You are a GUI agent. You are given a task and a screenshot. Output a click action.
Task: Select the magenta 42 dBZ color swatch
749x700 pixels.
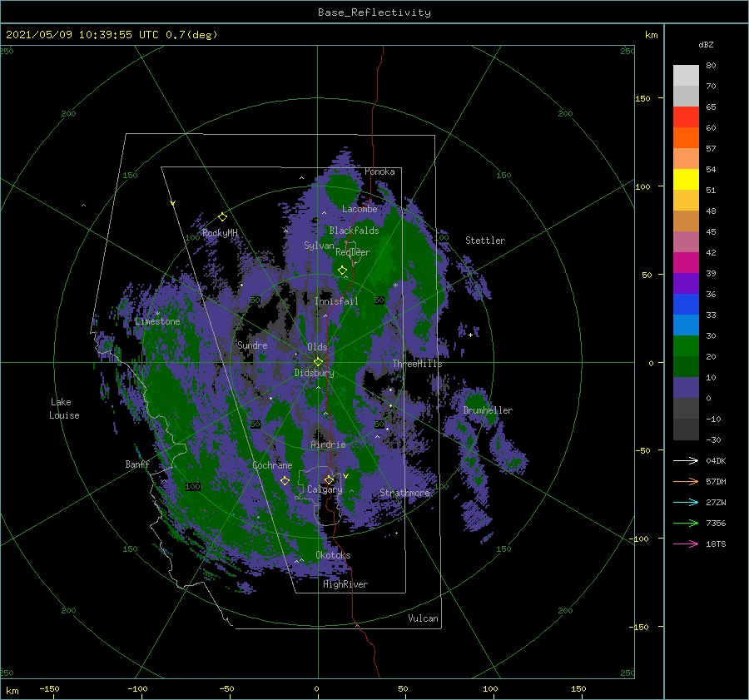[686, 262]
